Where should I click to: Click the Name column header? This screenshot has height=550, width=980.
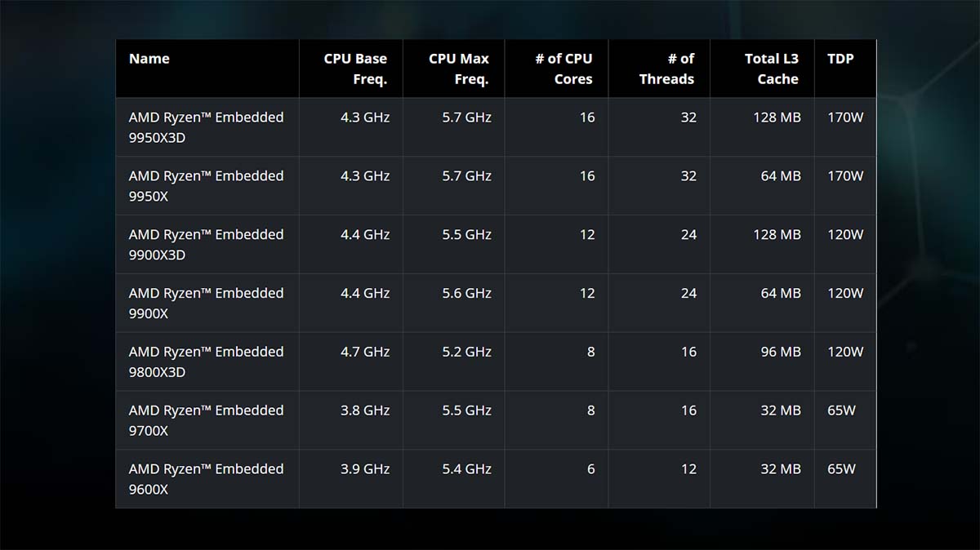[149, 59]
